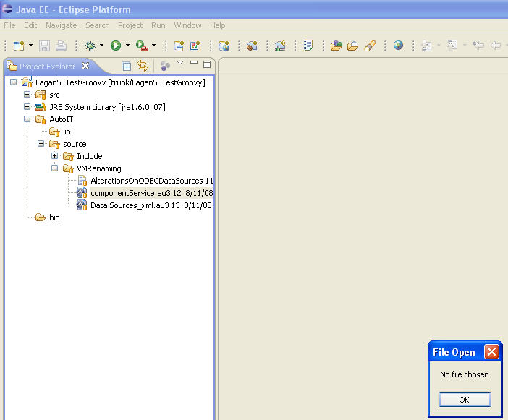The image size is (508, 420).
Task: Select the VMRenaming folder
Action: tap(99, 168)
